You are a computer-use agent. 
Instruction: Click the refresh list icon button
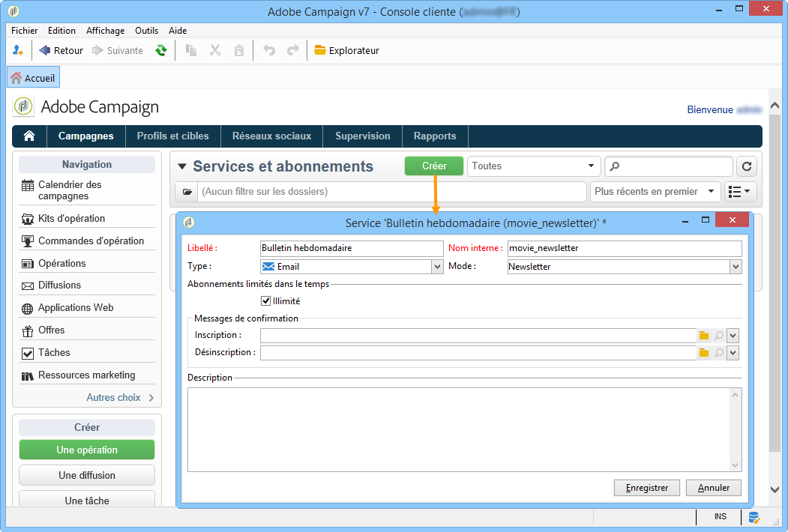point(747,166)
